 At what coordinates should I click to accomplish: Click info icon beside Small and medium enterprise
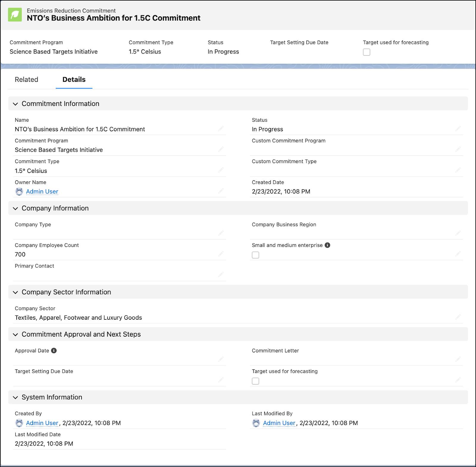click(x=328, y=245)
